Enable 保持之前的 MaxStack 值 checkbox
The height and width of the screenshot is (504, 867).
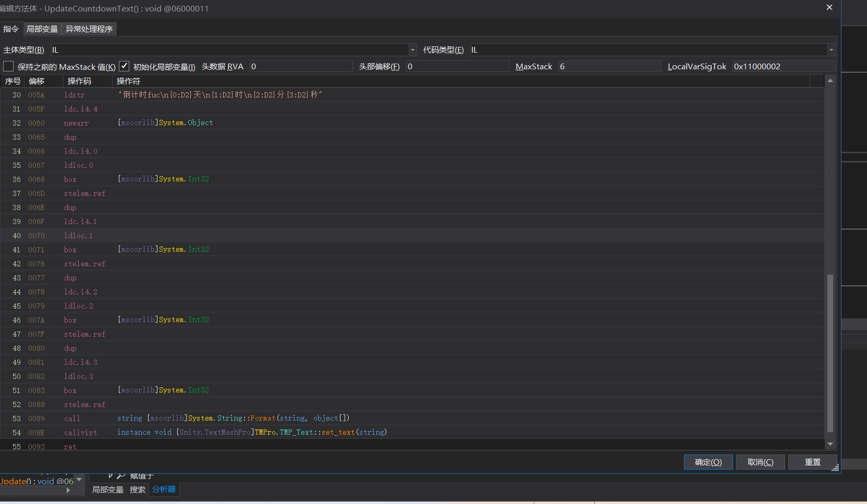[x=8, y=66]
